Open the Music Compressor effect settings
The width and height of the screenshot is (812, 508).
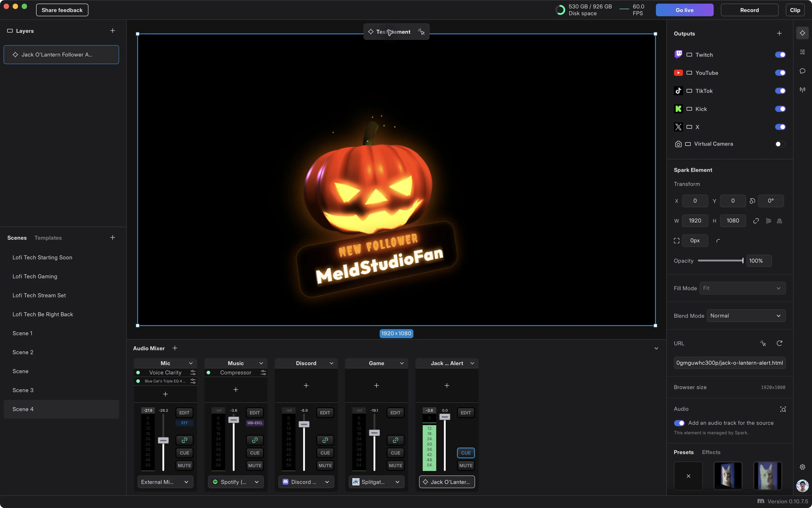[263, 373]
